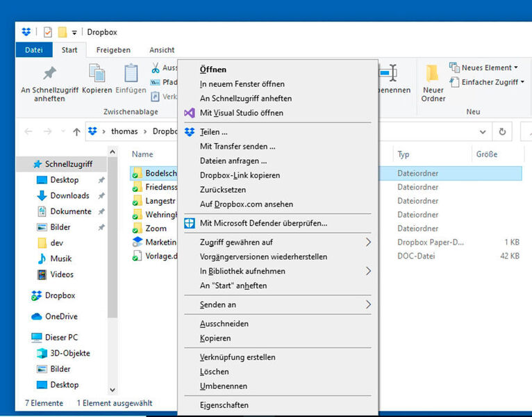
Task: Click the Kopieren ribbon button
Action: 97,79
